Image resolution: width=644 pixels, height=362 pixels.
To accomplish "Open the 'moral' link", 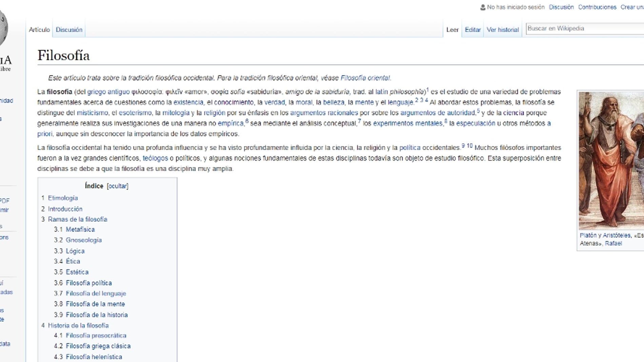I will 304,102.
